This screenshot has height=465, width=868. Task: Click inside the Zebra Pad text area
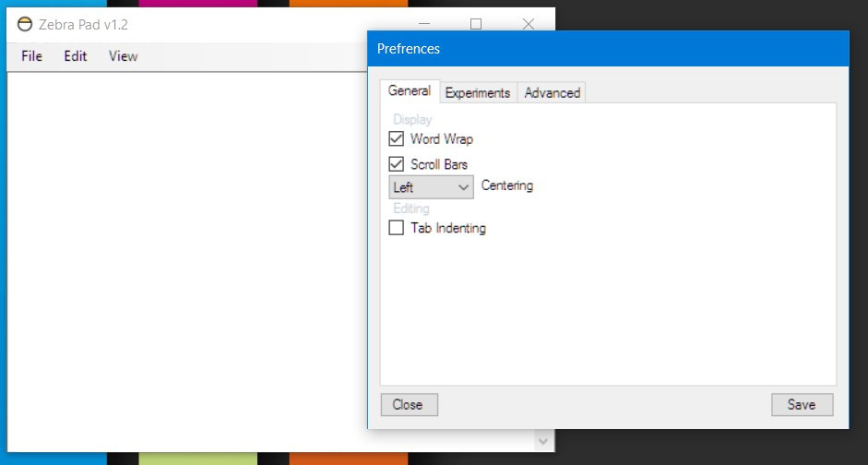pos(188,260)
